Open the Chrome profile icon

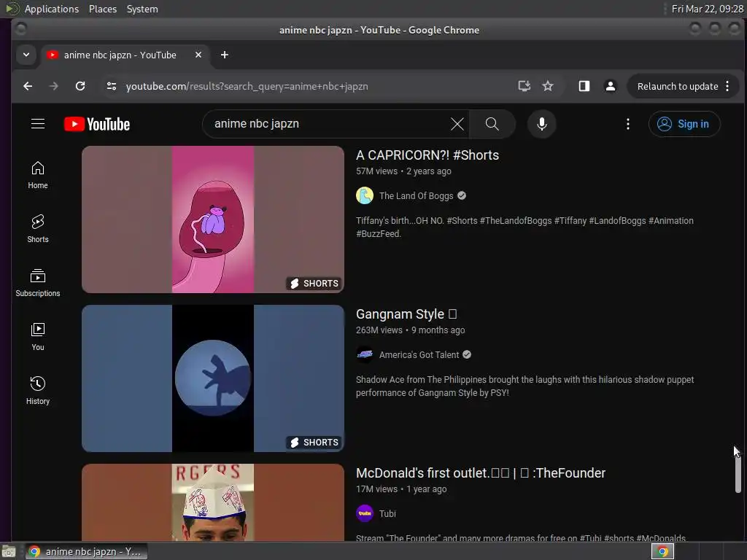click(611, 86)
